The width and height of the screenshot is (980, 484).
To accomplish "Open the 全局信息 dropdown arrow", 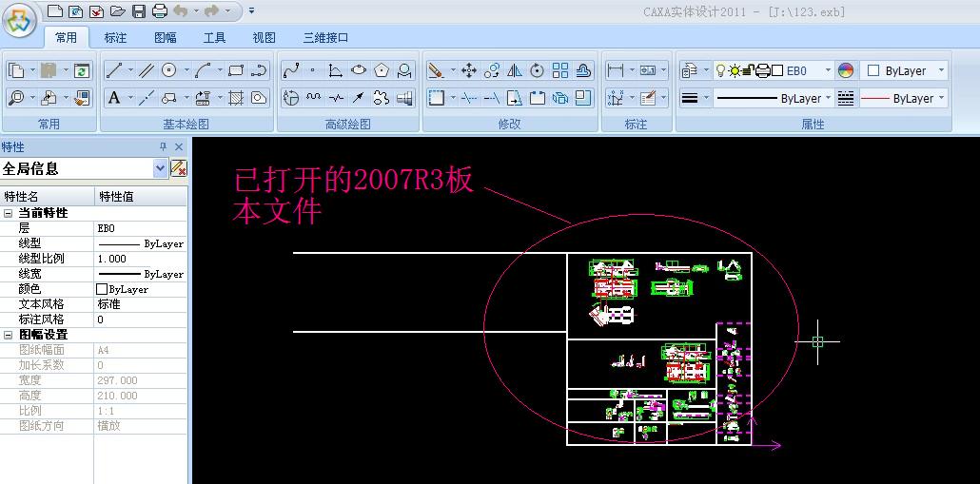I will point(161,168).
